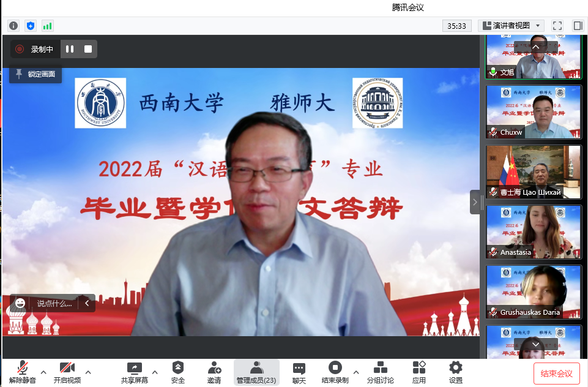Unmute microphone with 解除静音
Viewport: 588px width, 387px height.
pos(23,372)
